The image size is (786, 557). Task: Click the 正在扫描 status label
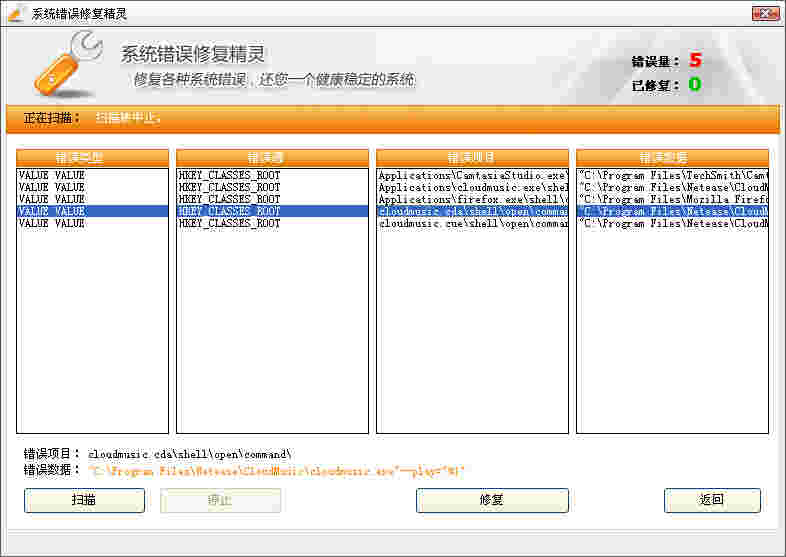click(x=52, y=119)
